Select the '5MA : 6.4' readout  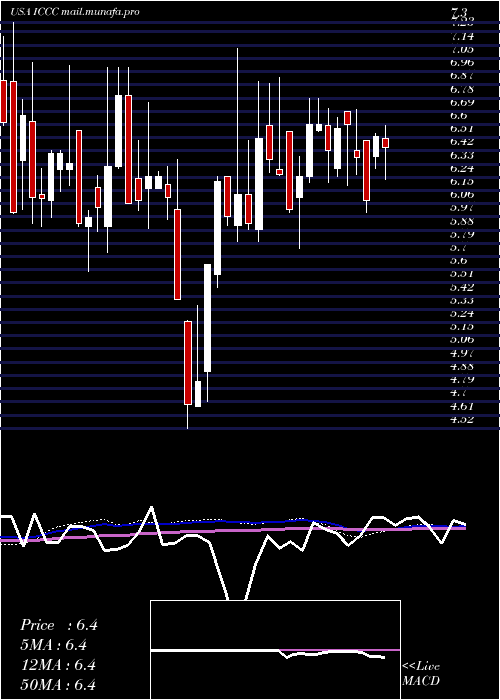click(53, 645)
